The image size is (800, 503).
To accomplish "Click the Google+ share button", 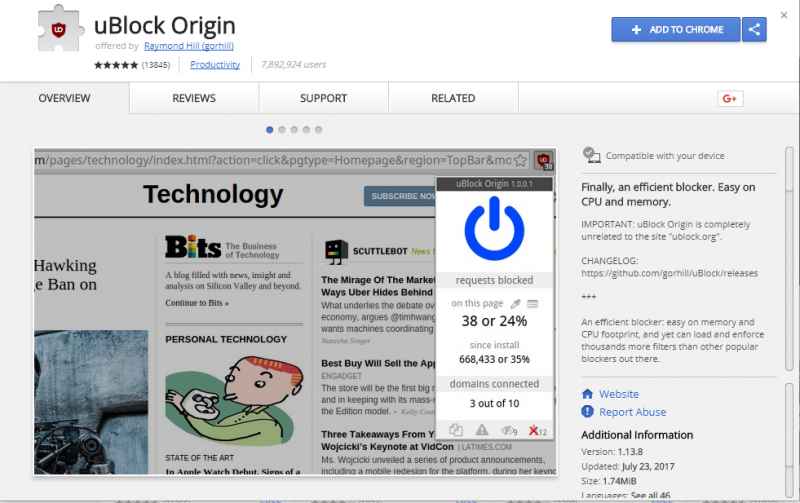I will coord(730,98).
